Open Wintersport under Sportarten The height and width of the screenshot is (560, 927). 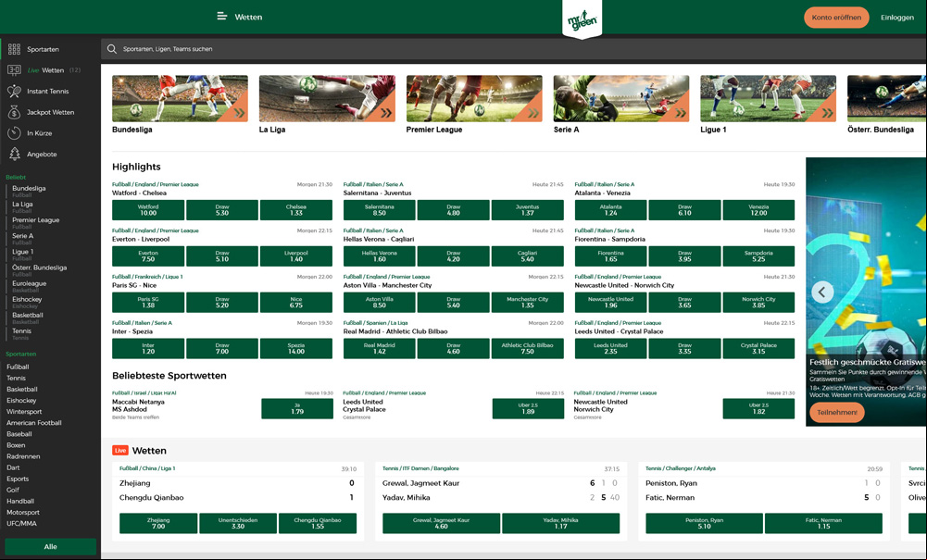pyautogui.click(x=24, y=412)
